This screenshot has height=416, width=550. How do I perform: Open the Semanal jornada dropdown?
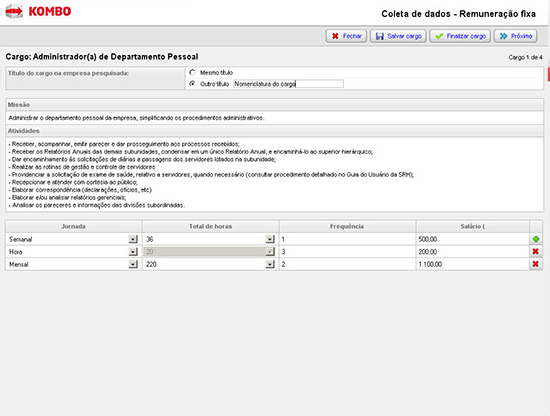point(133,239)
